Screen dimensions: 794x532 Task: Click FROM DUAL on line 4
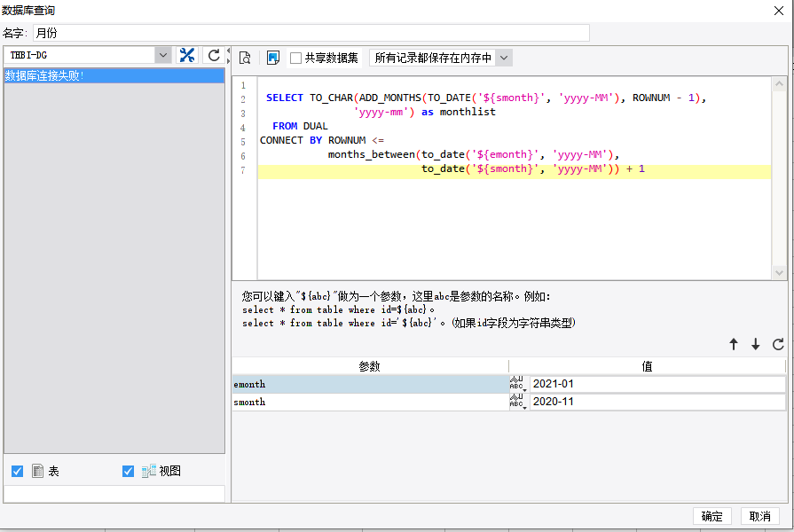[x=300, y=126]
